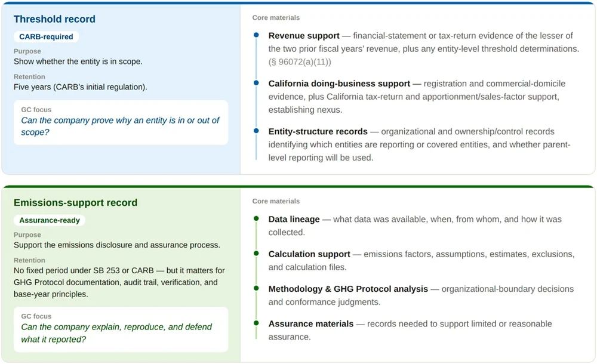Click the blue bullet beside Revenue support
Screen dimensions: 597x364
pyautogui.click(x=256, y=35)
